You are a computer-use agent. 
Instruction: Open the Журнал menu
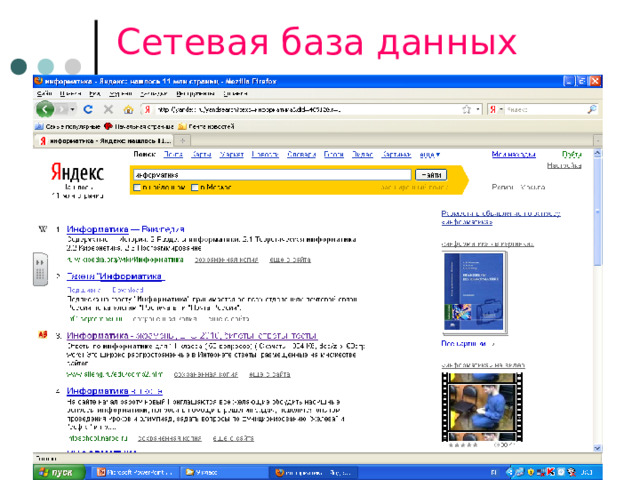(120, 93)
